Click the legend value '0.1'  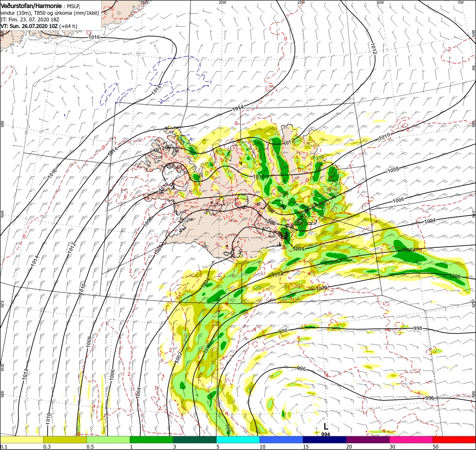(x=4, y=447)
